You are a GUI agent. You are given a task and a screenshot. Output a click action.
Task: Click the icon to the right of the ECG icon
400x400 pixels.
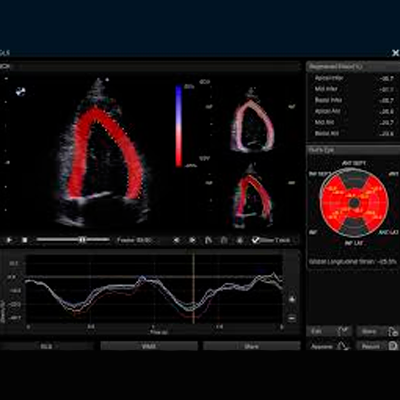click(x=224, y=240)
